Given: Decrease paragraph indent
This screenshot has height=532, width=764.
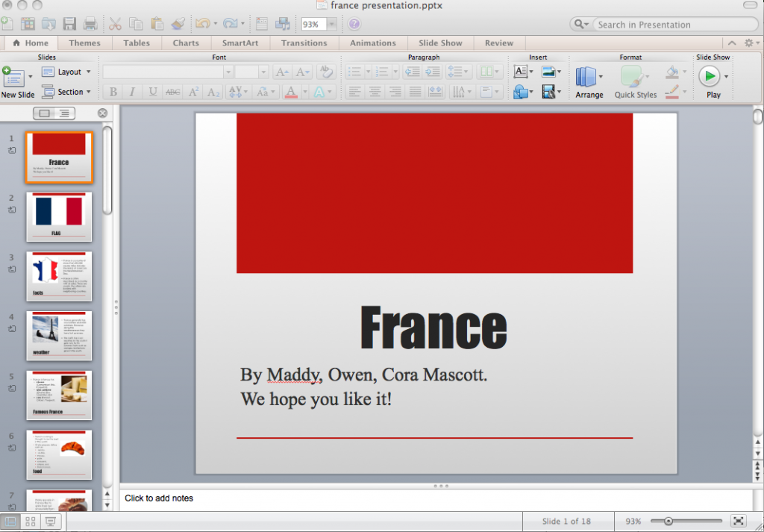Looking at the screenshot, I should pos(412,72).
